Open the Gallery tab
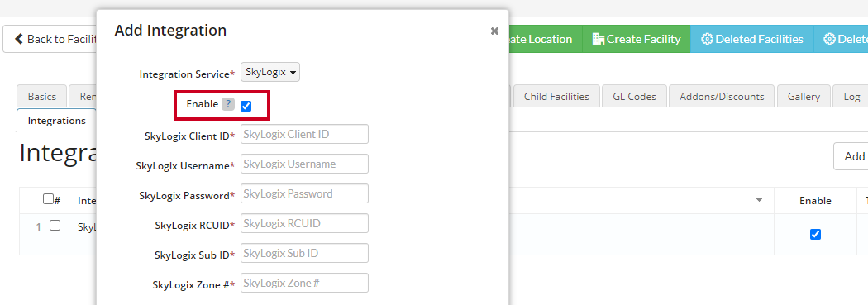 [804, 97]
